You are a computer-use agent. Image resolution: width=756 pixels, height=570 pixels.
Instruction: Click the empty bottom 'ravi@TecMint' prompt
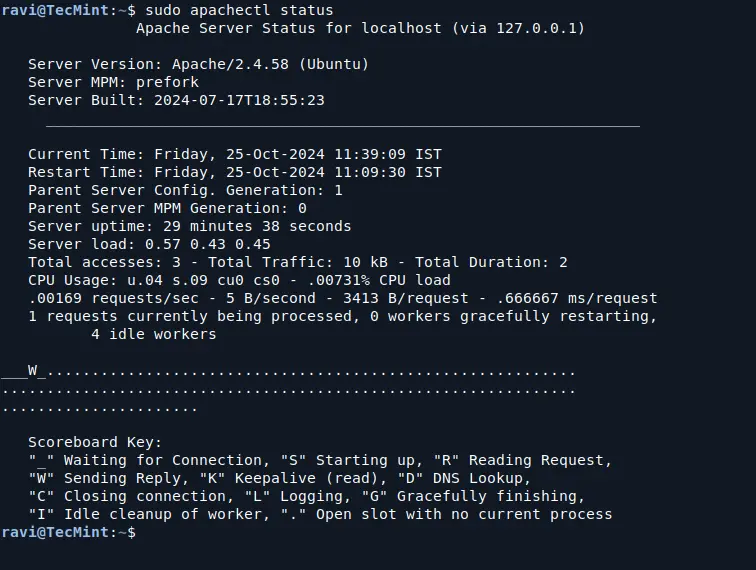tap(67, 532)
